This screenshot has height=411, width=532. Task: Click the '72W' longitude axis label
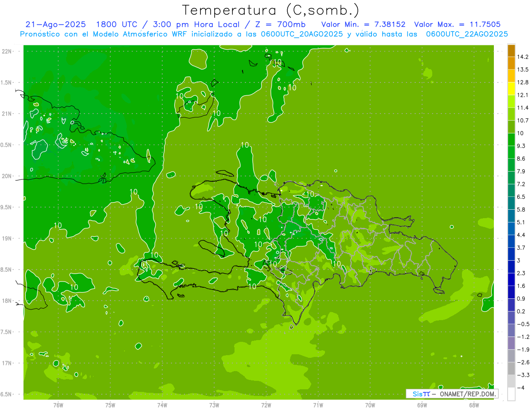pyautogui.click(x=266, y=405)
